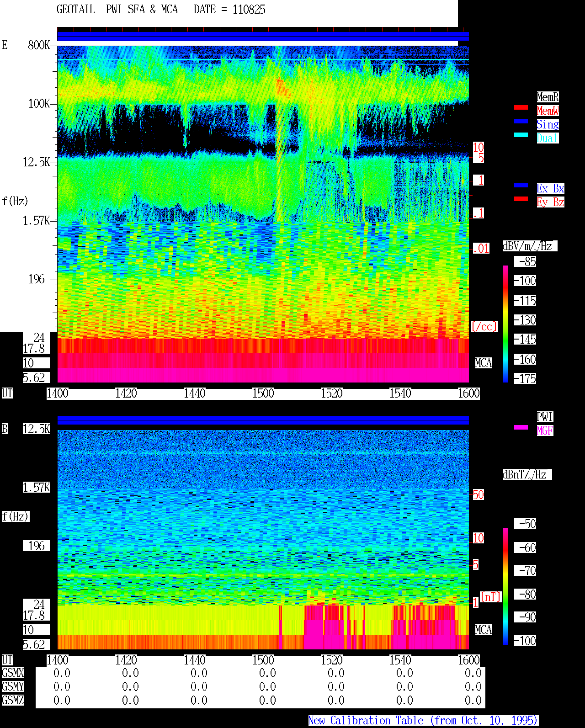This screenshot has height=728, width=585.
Task: Select the -85 color scale value
Action: click(525, 261)
